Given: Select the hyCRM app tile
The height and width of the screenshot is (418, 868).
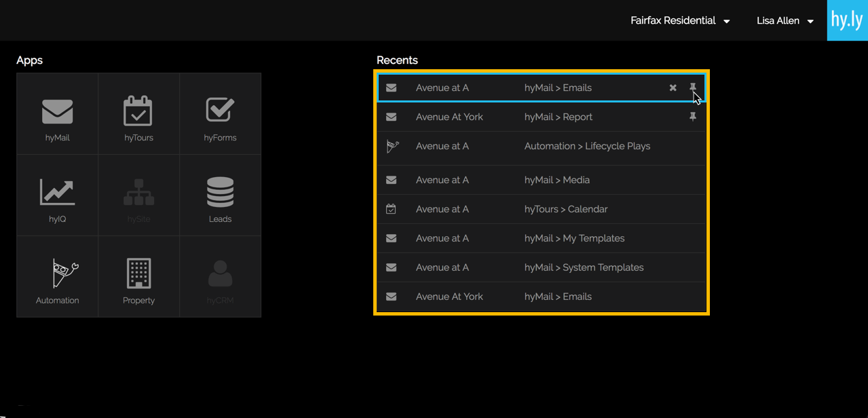Looking at the screenshot, I should [x=220, y=277].
